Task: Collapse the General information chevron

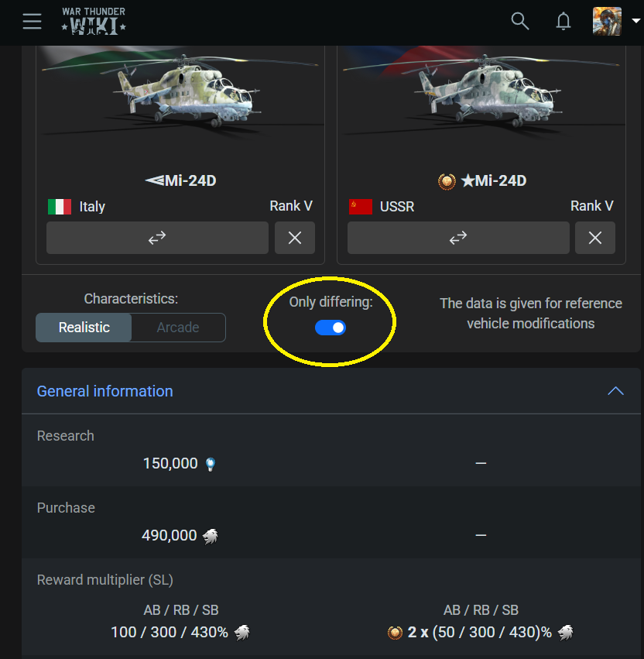Action: pyautogui.click(x=615, y=391)
